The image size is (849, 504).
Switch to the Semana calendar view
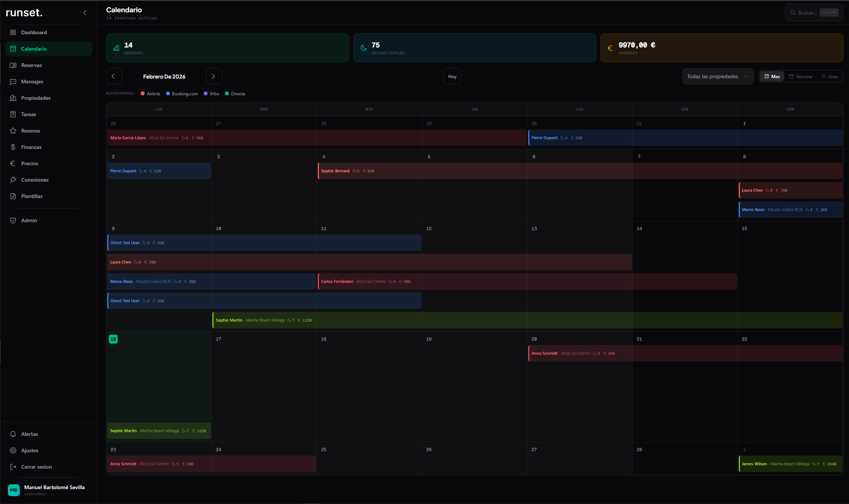pyautogui.click(x=800, y=76)
